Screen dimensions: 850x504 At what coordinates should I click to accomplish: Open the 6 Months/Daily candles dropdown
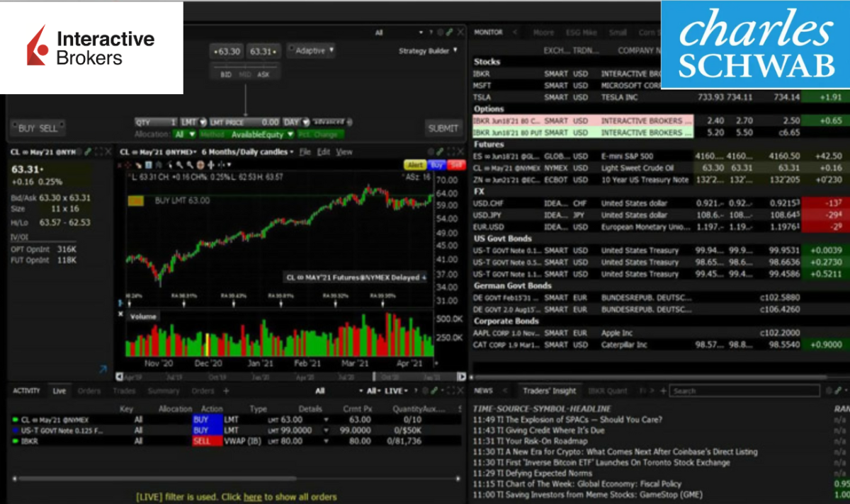[x=249, y=151]
